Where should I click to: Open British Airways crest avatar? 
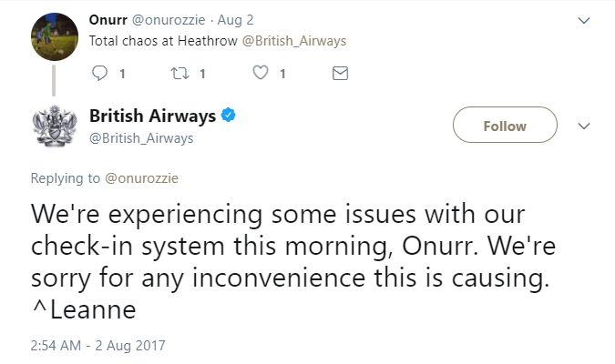coord(55,126)
